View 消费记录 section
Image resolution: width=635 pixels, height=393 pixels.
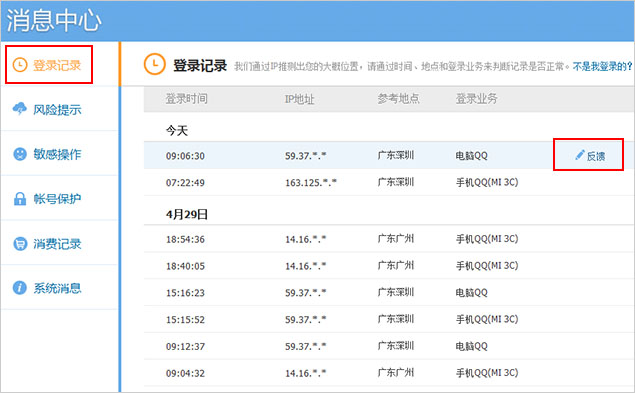(x=59, y=243)
